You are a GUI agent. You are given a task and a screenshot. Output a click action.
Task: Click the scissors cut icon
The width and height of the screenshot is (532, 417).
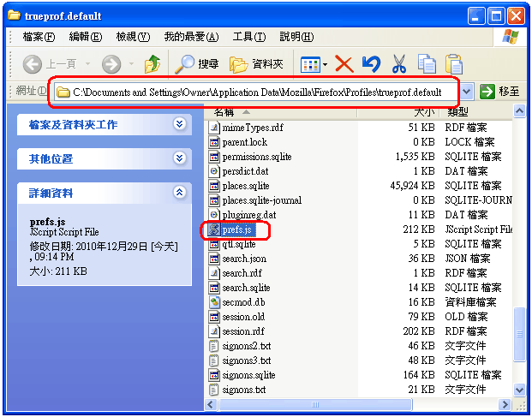[399, 63]
